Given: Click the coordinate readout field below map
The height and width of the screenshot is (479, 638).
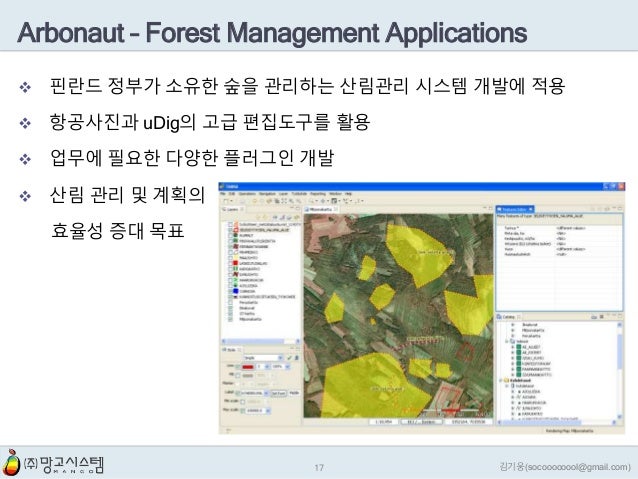Looking at the screenshot, I should coord(468,422).
